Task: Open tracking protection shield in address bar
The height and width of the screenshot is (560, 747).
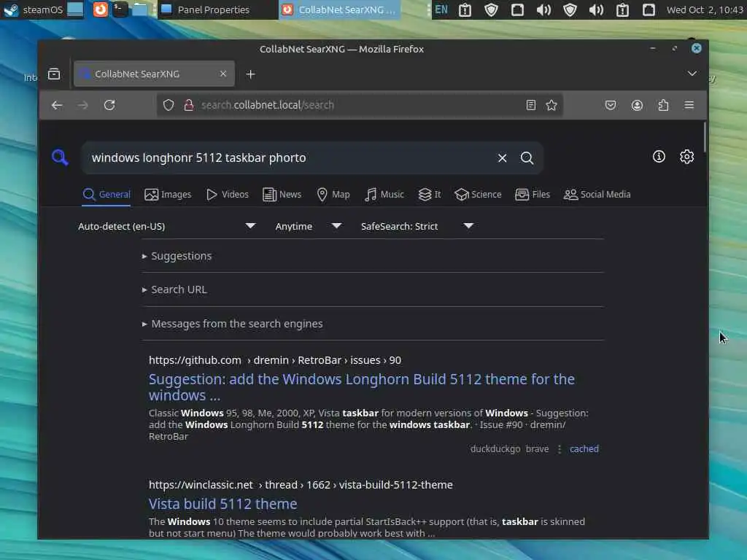Action: click(169, 105)
